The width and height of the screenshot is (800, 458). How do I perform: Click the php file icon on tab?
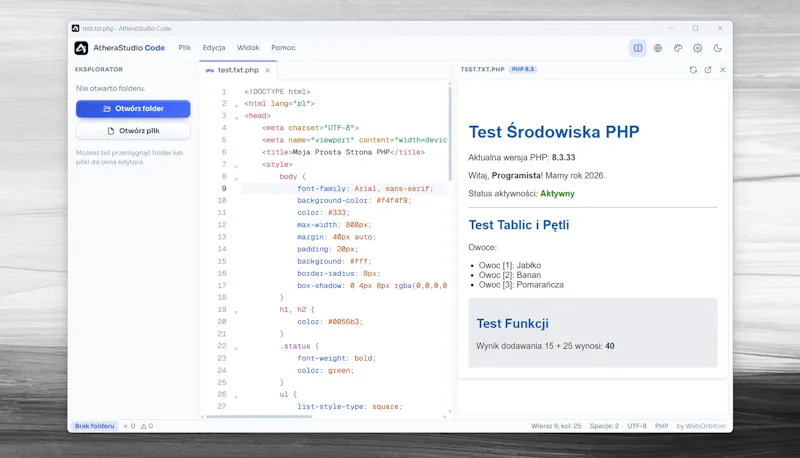(210, 70)
